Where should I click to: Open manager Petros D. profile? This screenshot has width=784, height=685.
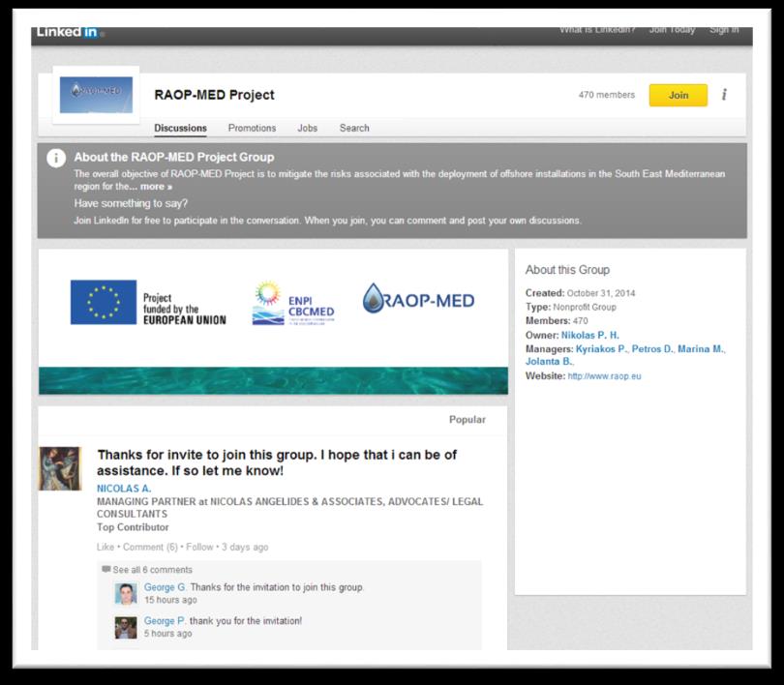click(652, 348)
